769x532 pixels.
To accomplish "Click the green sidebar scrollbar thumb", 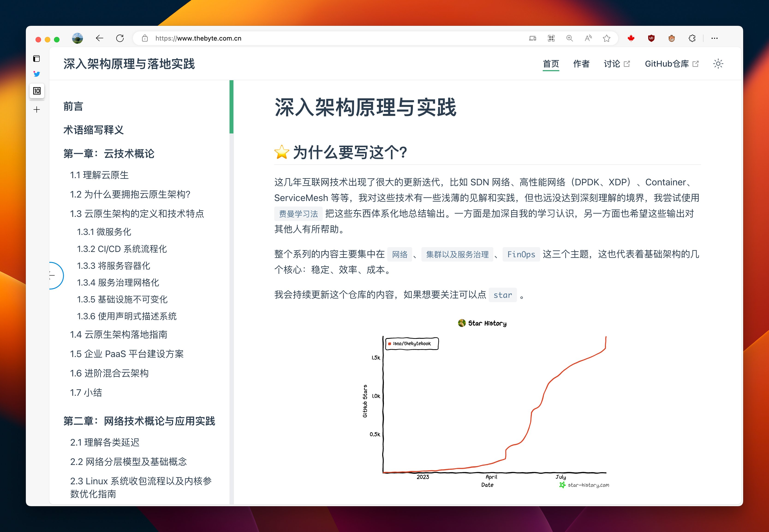I will tap(231, 107).
